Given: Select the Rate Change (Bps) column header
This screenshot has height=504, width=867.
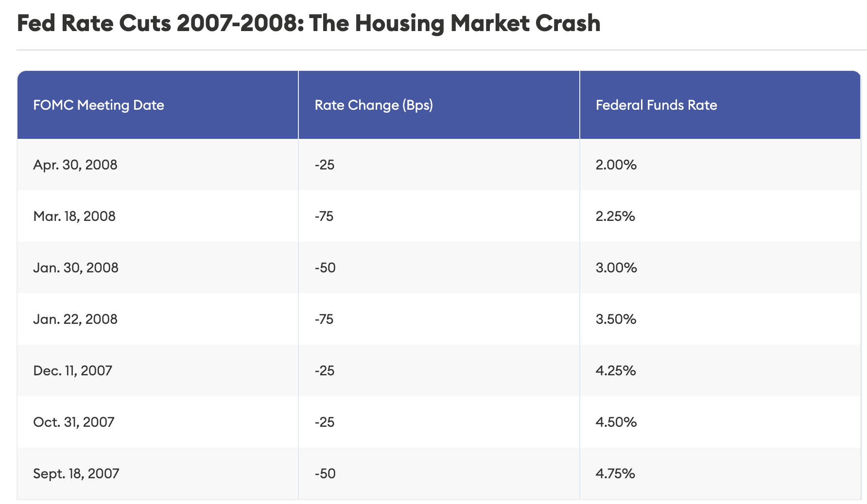Looking at the screenshot, I should point(374,105).
